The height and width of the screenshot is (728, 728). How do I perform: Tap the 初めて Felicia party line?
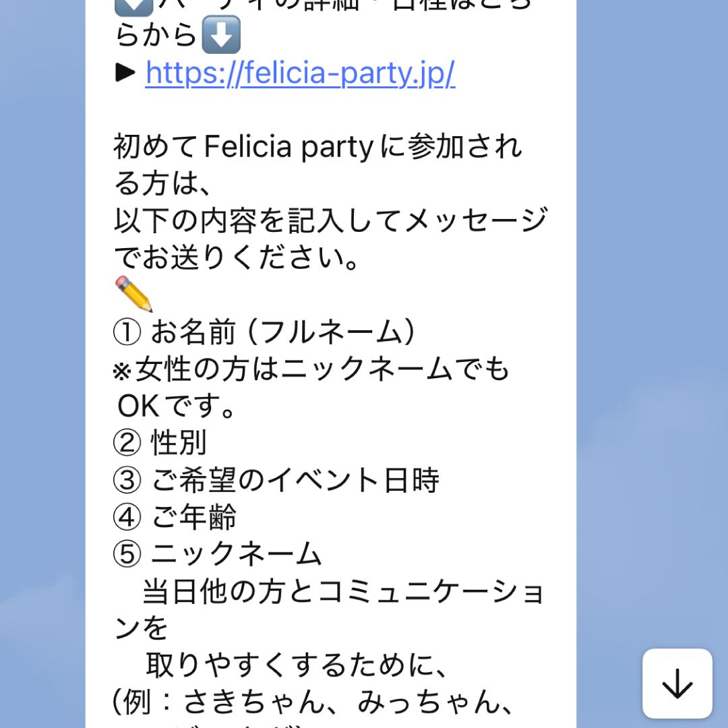point(317,147)
